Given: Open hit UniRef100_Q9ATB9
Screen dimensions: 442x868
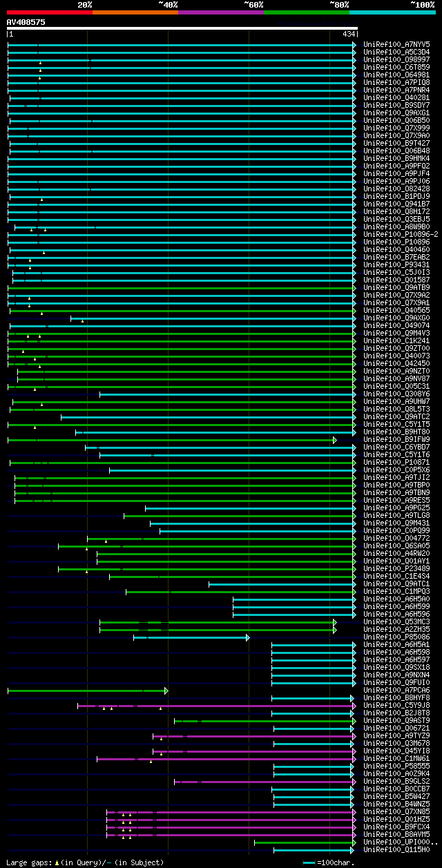Looking at the screenshot, I should point(396,287).
